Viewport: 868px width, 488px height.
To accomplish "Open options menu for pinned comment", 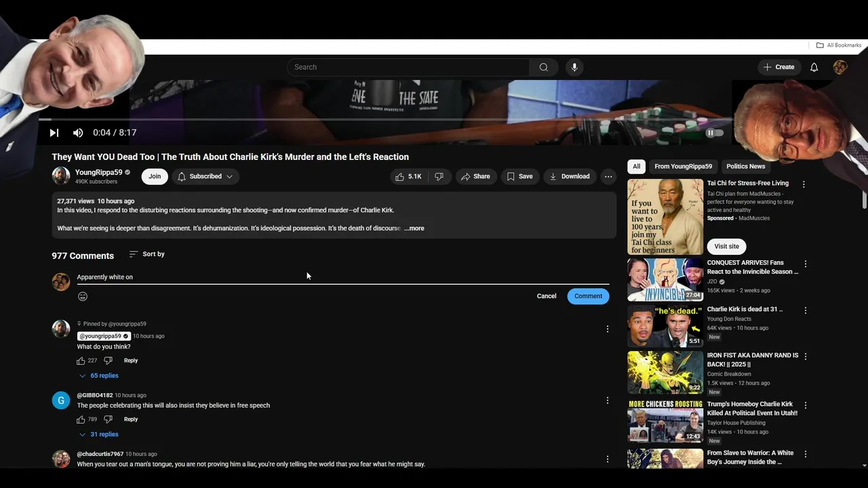I will point(608,329).
